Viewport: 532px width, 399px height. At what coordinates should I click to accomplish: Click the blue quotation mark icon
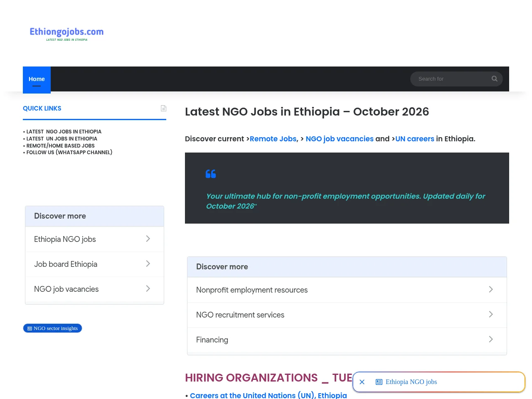pos(211,174)
